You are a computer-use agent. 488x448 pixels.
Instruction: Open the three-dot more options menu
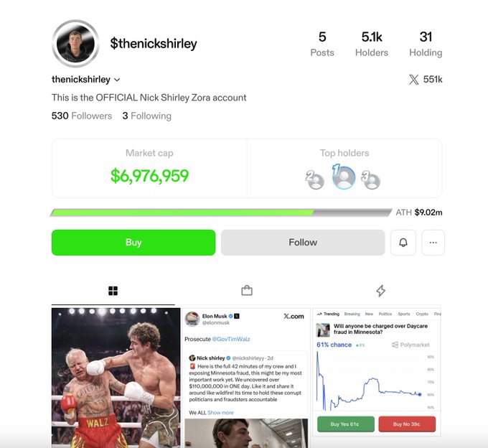[433, 243]
